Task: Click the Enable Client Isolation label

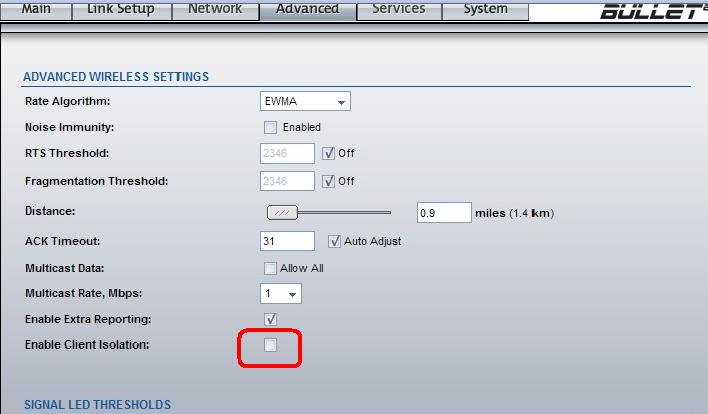Action: pos(87,345)
